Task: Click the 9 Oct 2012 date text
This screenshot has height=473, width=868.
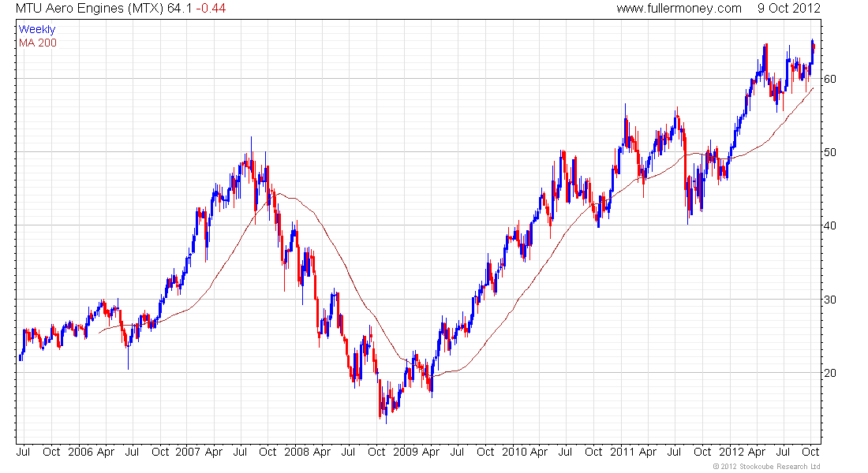Action: click(x=788, y=9)
